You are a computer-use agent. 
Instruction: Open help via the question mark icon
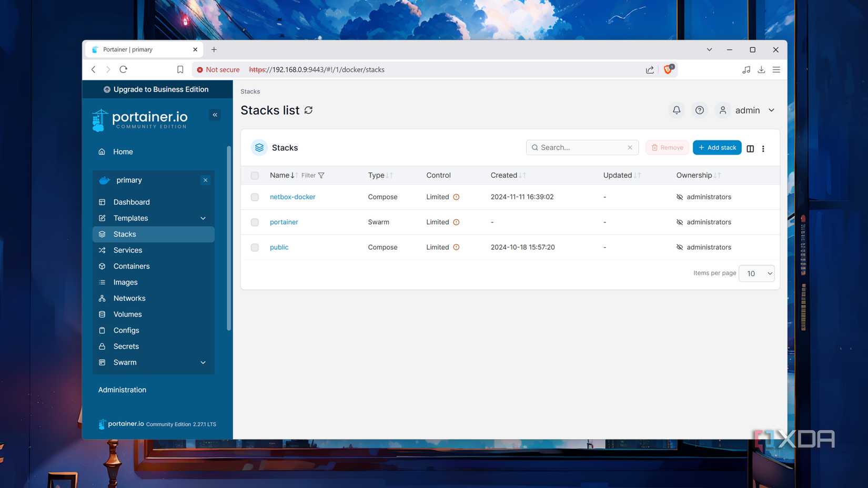pyautogui.click(x=700, y=110)
